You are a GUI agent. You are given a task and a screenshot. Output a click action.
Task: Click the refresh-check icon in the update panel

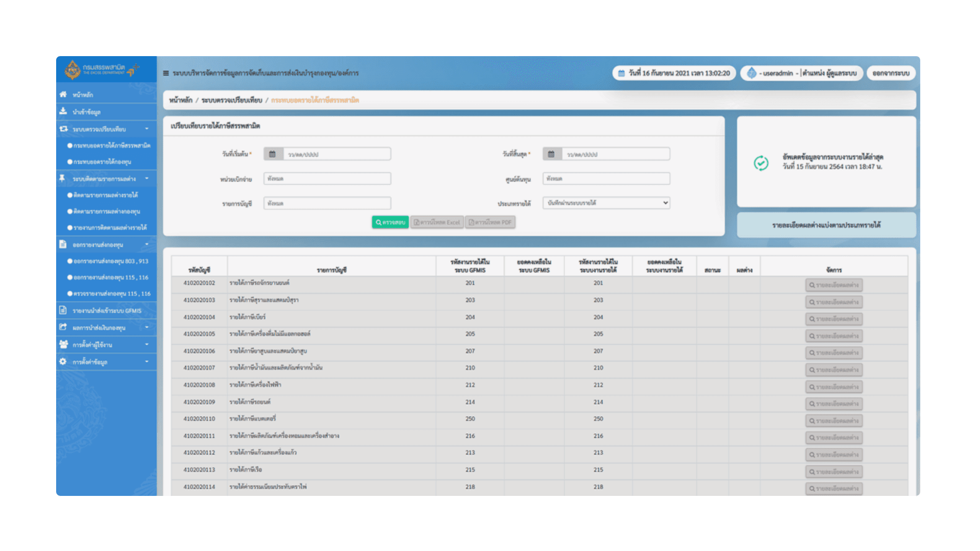click(x=761, y=163)
